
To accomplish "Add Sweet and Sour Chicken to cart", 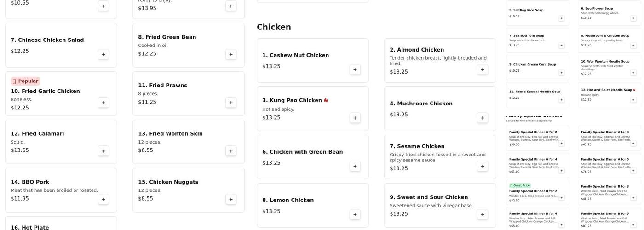I will pos(483,214).
